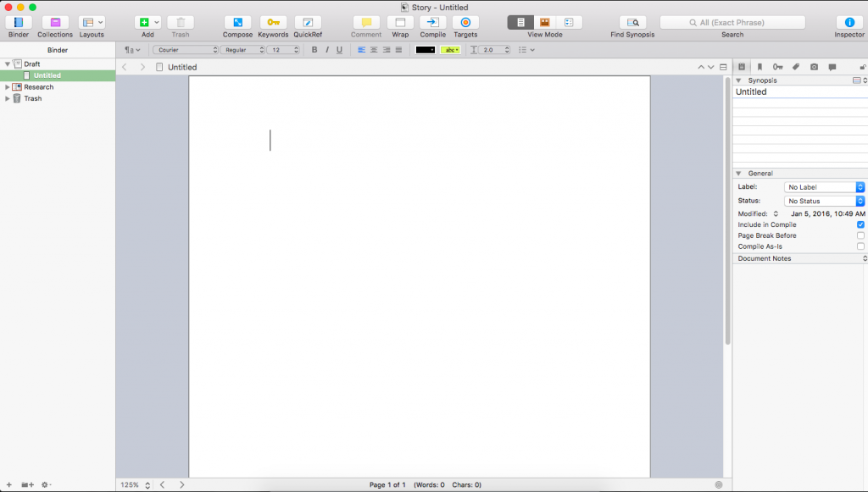Open the list style dropdown
The height and width of the screenshot is (492, 868).
pyautogui.click(x=526, y=50)
